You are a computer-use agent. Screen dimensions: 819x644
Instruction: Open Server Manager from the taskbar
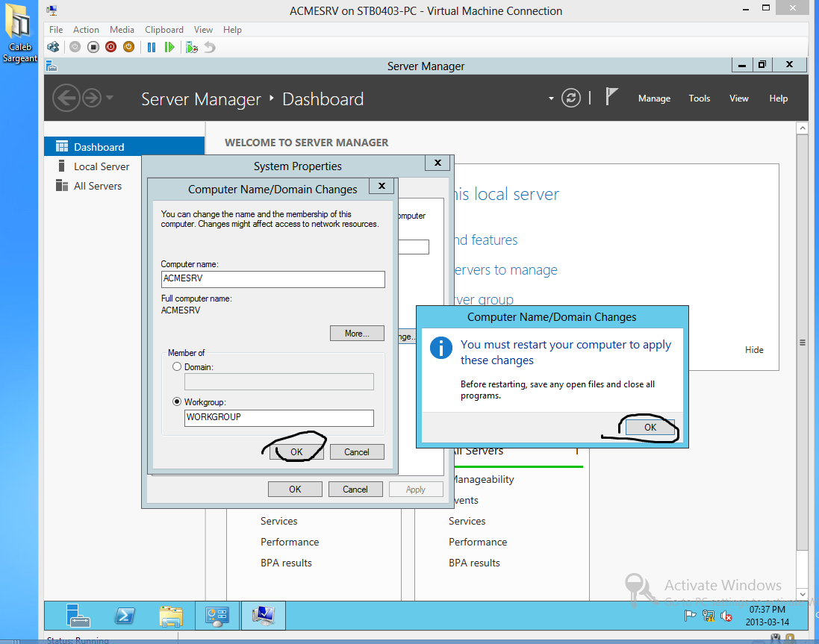coord(78,616)
